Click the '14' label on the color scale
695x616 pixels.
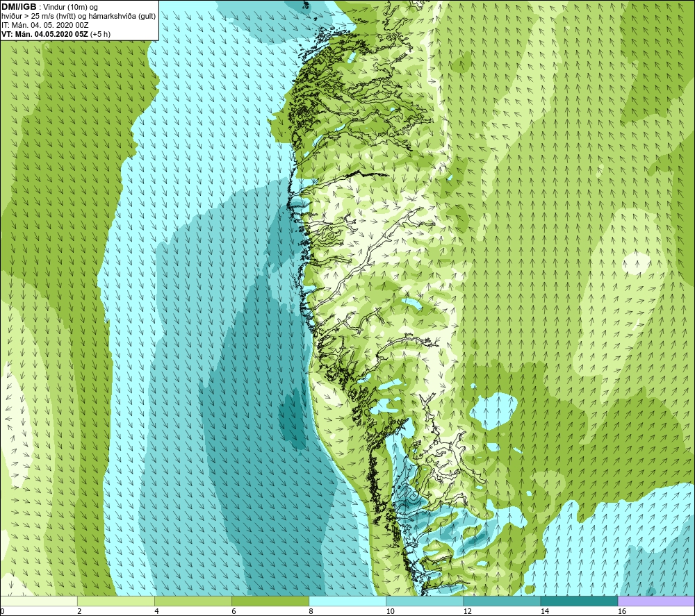pyautogui.click(x=544, y=612)
